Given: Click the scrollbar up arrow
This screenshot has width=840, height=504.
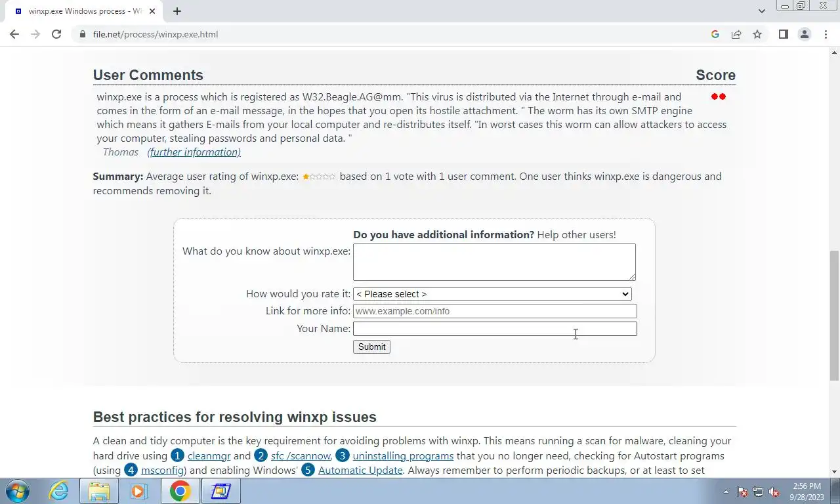Looking at the screenshot, I should click(x=834, y=52).
